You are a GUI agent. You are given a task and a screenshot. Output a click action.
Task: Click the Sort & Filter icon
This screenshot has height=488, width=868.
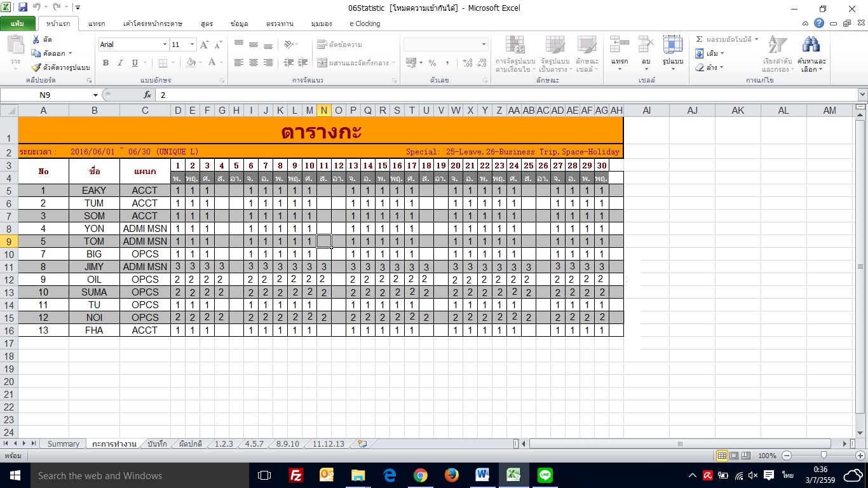point(776,45)
